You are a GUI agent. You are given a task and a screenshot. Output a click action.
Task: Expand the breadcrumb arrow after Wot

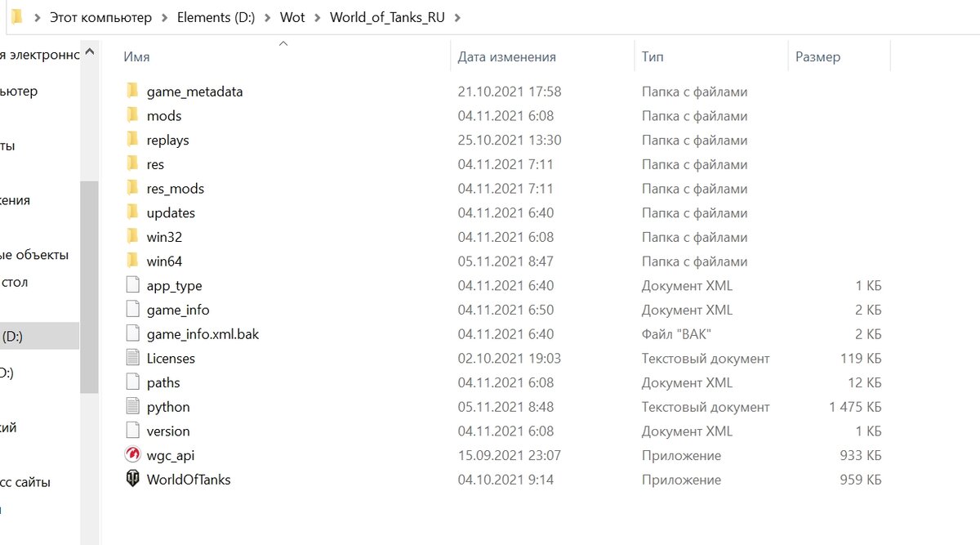pos(317,16)
